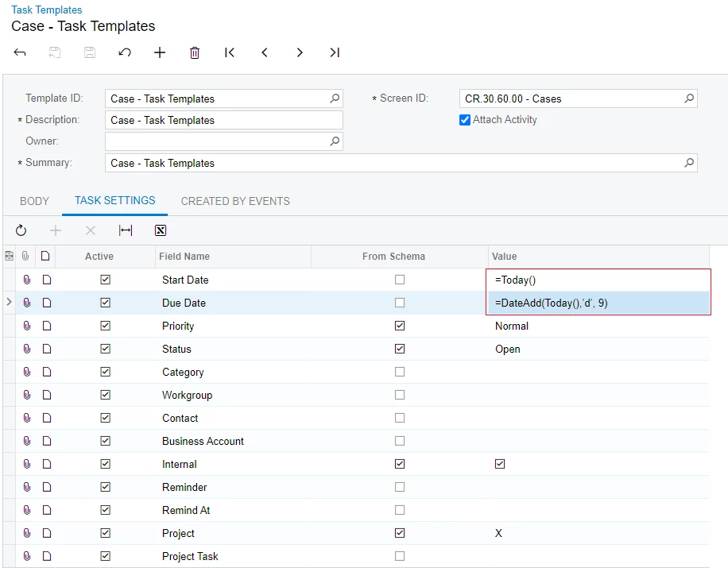Click the Save and Close toolbar icon

tap(55, 52)
